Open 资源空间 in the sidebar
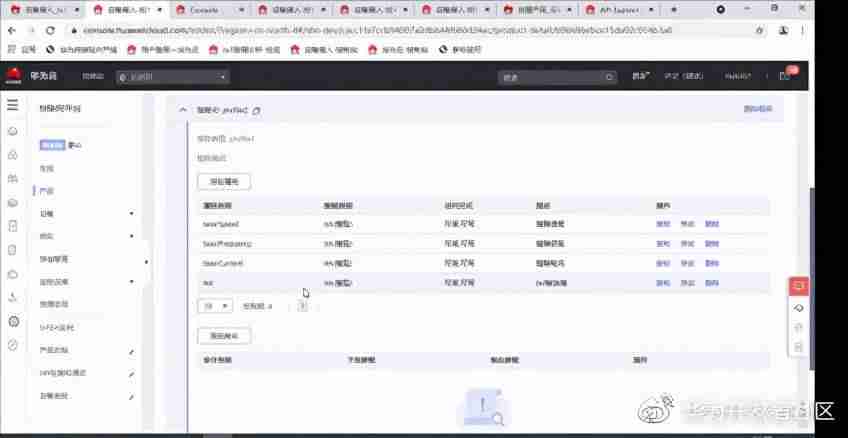The height and width of the screenshot is (438, 848). 54,304
